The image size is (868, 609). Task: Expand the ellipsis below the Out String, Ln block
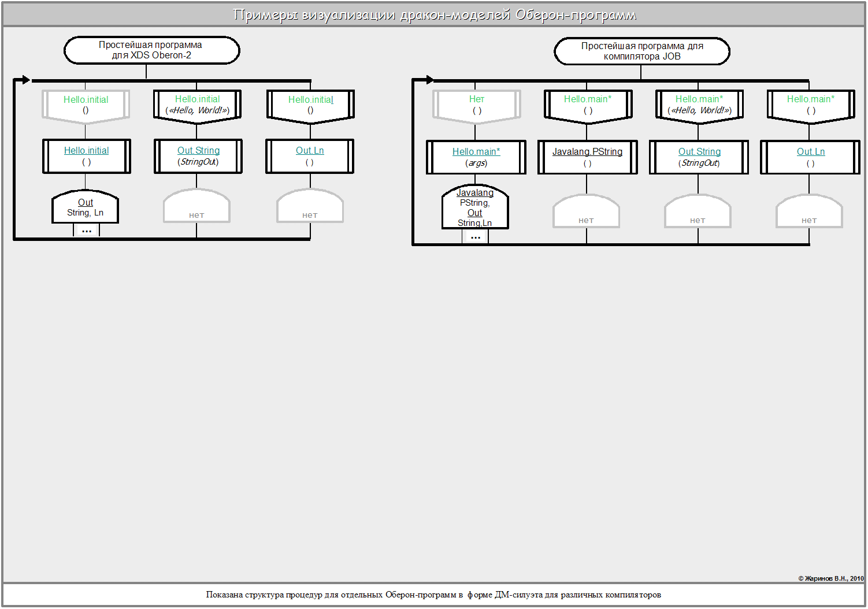point(87,231)
